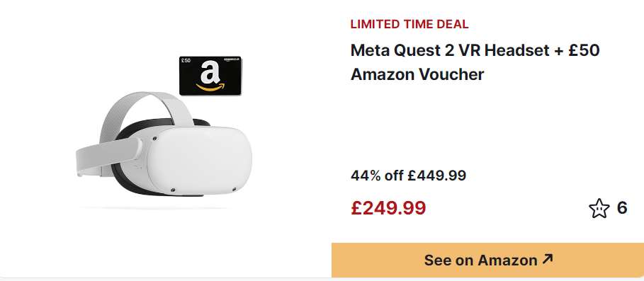Click the black Amazon gift card image

tap(210, 76)
